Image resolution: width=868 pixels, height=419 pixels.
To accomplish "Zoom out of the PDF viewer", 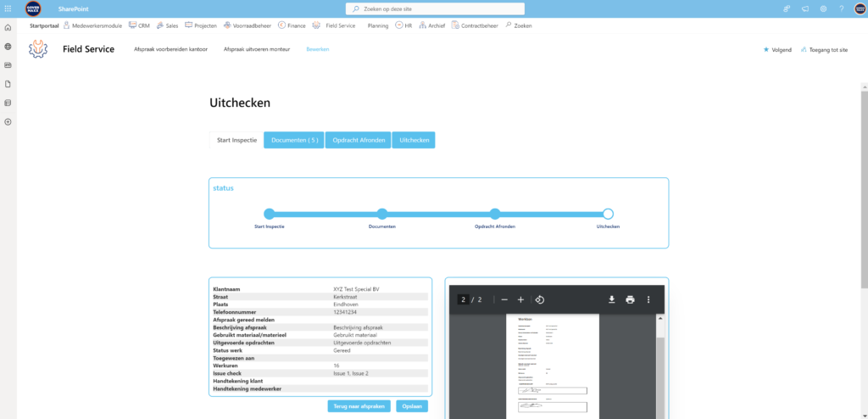I will click(504, 299).
